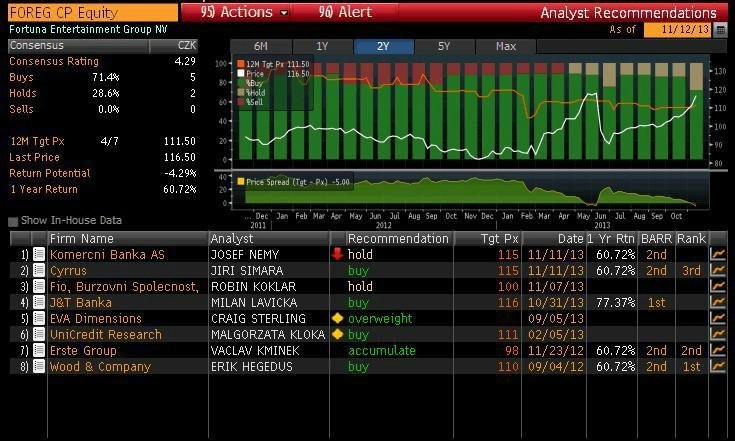
Task: Switch chart to 6M range
Action: [261, 46]
